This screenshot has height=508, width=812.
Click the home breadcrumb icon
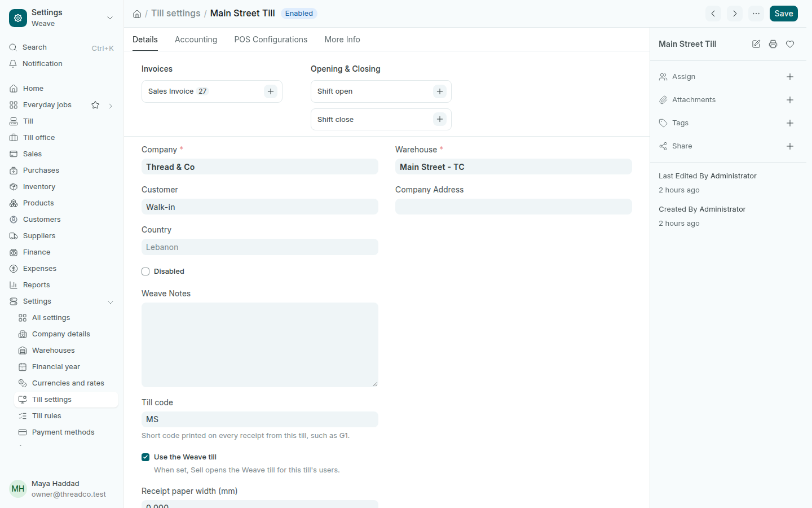point(137,14)
